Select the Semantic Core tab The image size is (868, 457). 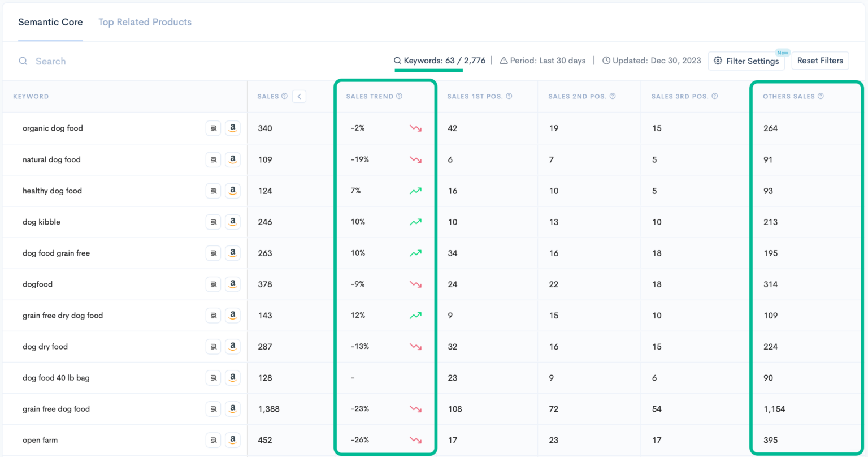(x=50, y=22)
